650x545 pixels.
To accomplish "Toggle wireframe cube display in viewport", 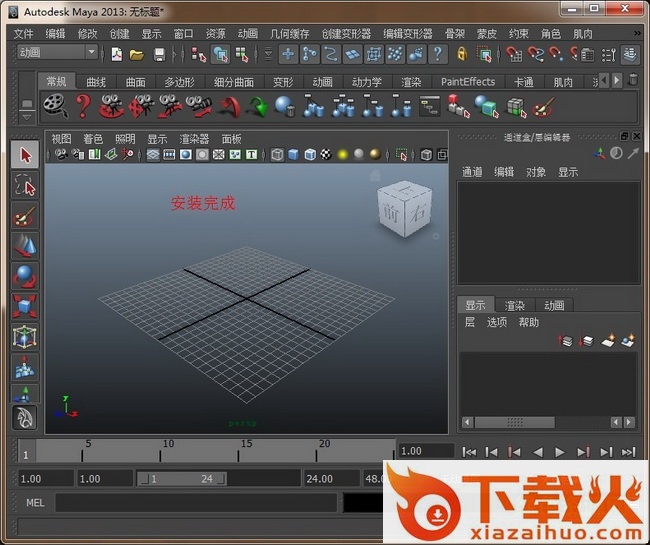I will (277, 155).
